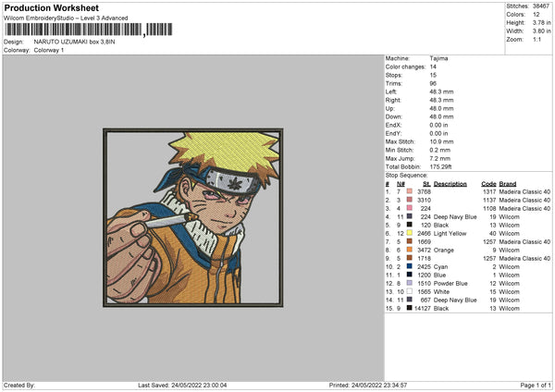
Task: Click the stitch count '1565' beside White
Action: coord(424,291)
